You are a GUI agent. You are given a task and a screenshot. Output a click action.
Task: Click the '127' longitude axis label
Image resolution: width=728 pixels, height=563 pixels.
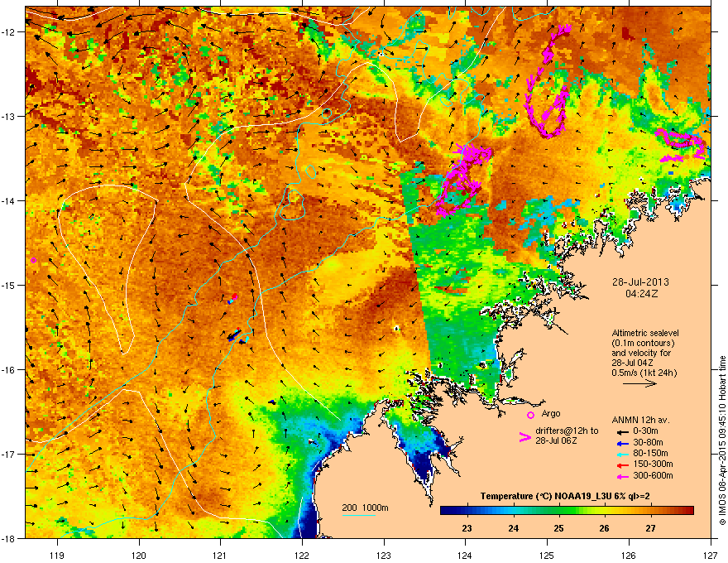tap(711, 555)
